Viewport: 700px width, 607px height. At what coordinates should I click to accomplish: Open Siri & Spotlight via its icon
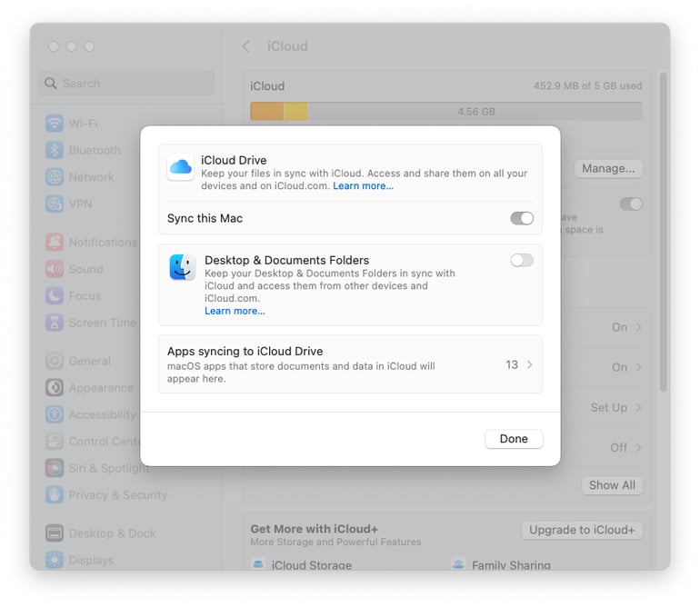(x=55, y=468)
